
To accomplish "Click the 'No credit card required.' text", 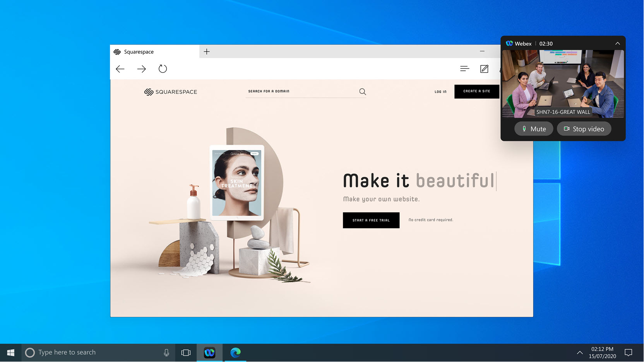I will (x=431, y=220).
